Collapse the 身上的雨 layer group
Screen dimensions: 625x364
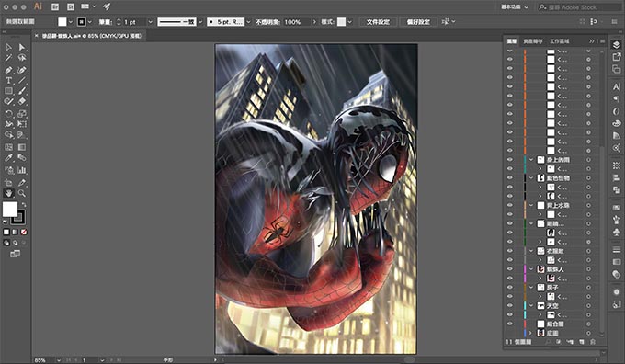531,159
